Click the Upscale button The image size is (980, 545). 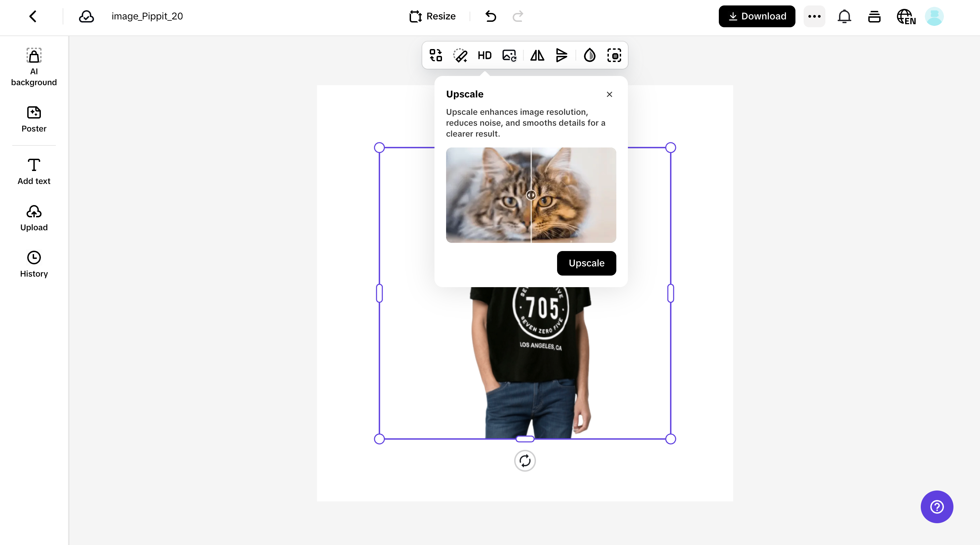586,263
